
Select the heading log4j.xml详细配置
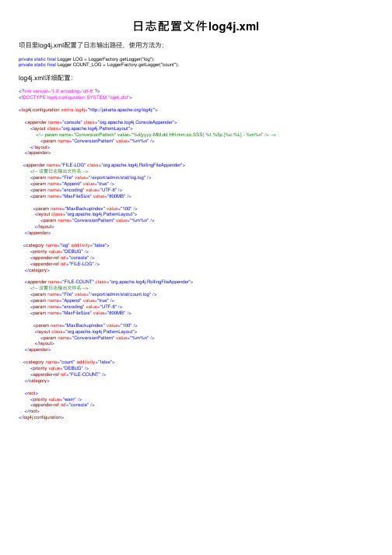click(46, 78)
